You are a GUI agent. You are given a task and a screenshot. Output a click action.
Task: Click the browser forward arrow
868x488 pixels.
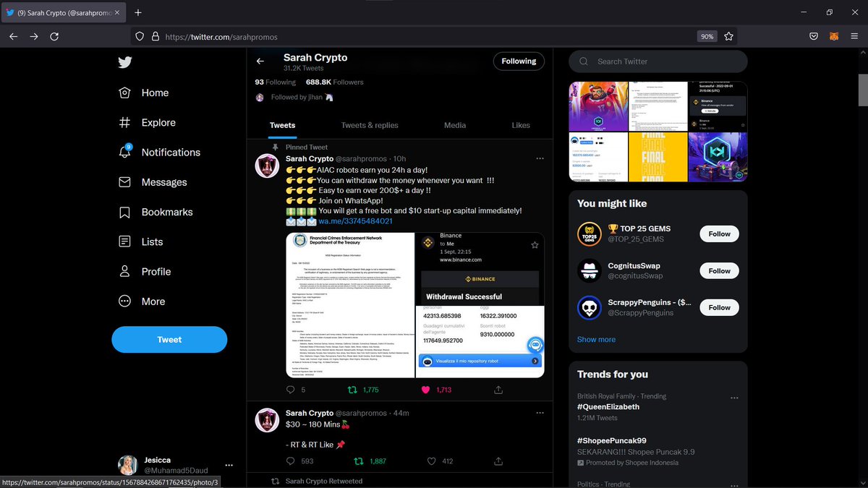34,36
